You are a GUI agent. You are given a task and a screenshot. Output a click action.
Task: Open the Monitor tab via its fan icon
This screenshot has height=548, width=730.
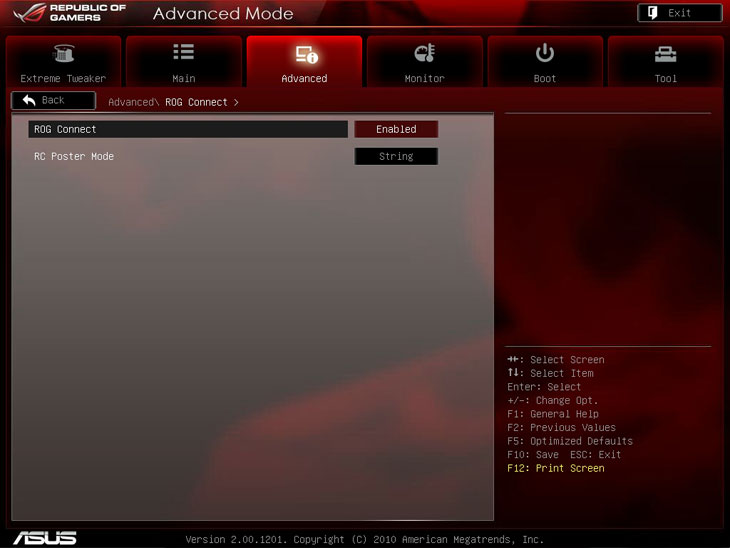click(424, 54)
